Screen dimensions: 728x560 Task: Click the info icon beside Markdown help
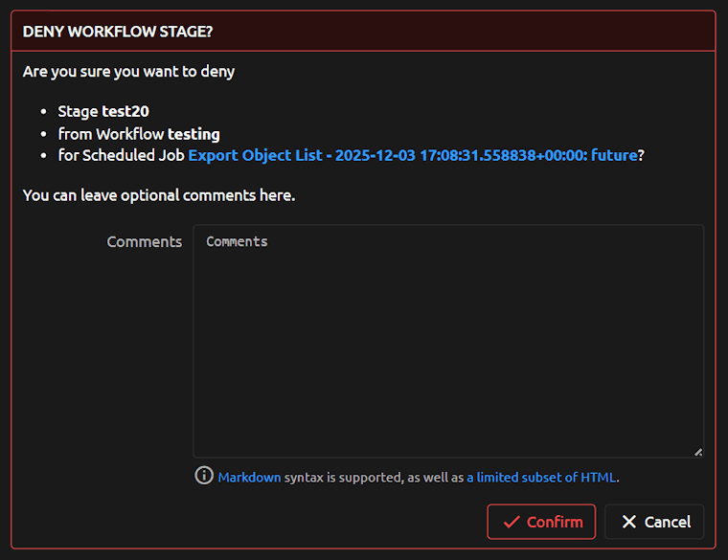click(204, 476)
